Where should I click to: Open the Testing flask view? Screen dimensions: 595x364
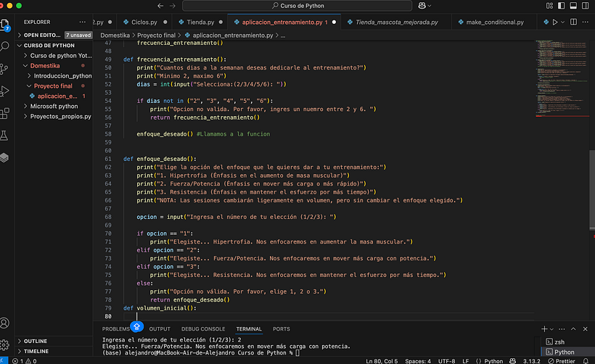(x=4, y=136)
